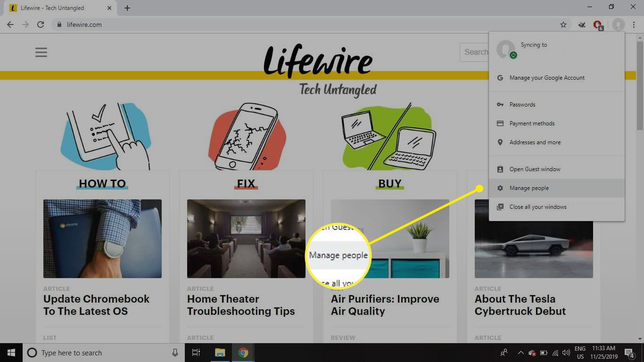Choose Open Guest window
This screenshot has height=362, width=644.
tap(557, 169)
